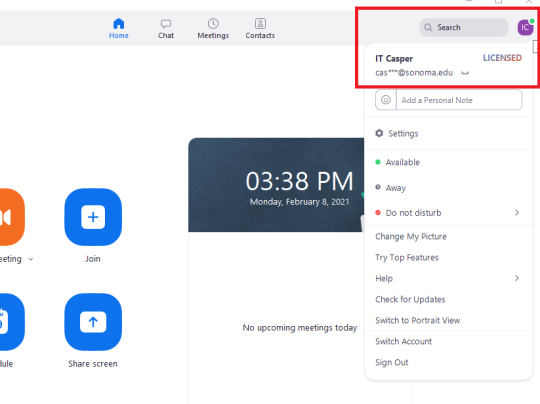This screenshot has height=404, width=540.
Task: Open the Meetings tab
Action: 213,29
